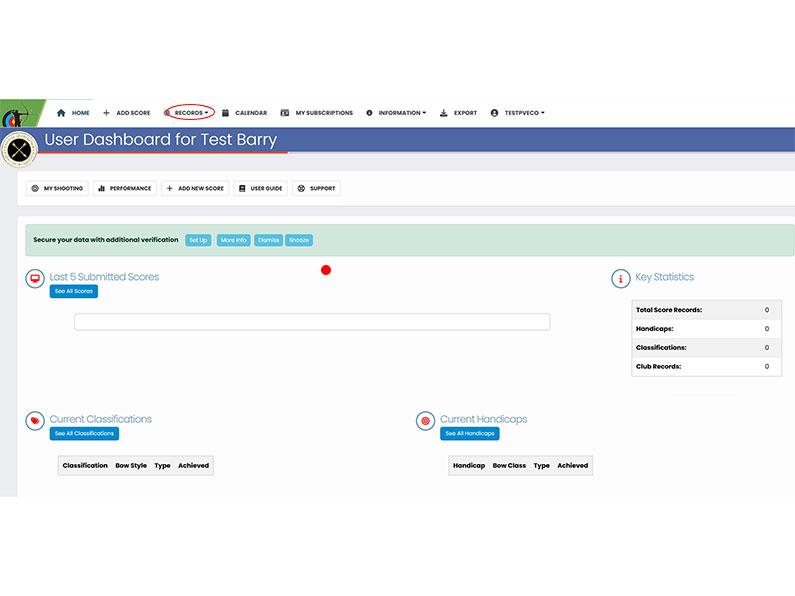The width and height of the screenshot is (795, 596).
Task: Snooze the verification reminder
Action: pyautogui.click(x=299, y=240)
